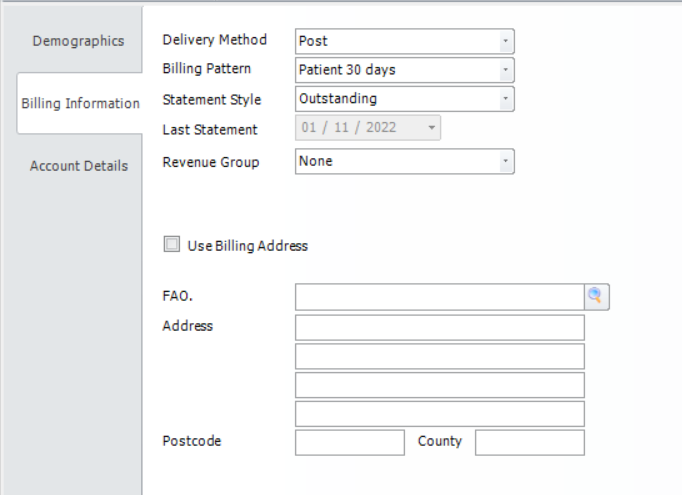Click into the FAO text field
The image size is (682, 495).
(439, 296)
